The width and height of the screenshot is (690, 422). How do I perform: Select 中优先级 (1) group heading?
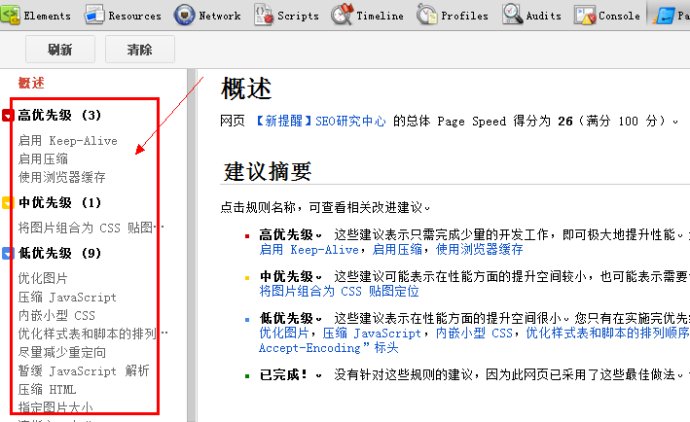[59, 202]
